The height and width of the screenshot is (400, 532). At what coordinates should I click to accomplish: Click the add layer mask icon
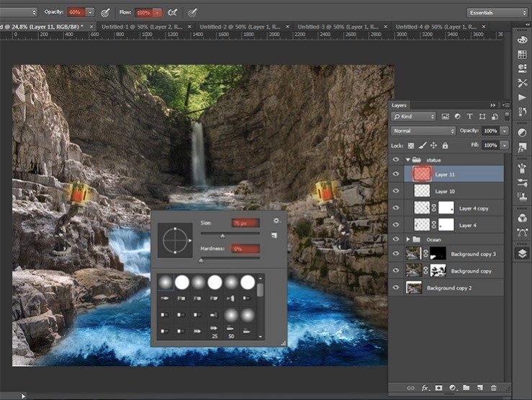(x=438, y=388)
